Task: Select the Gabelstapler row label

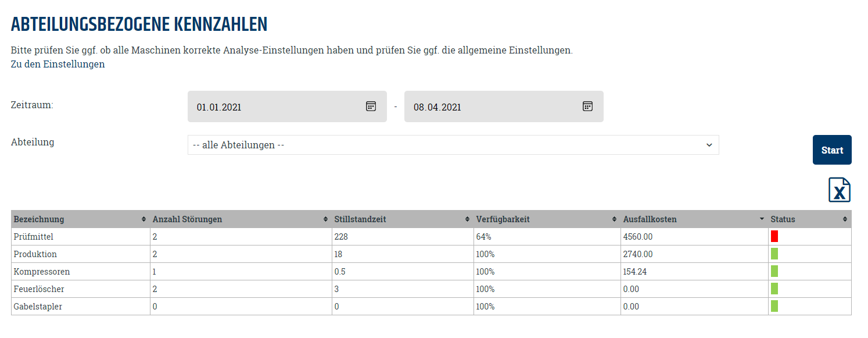Action: point(38,307)
